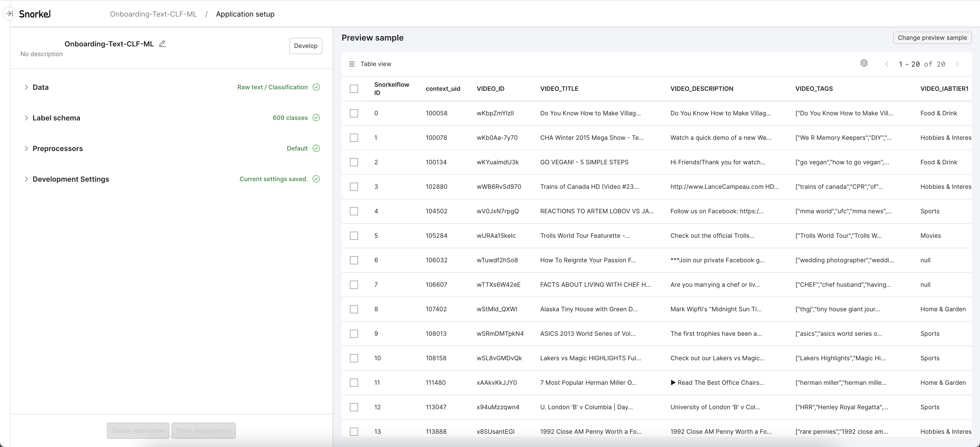980x447 pixels.
Task: Click the Data section green checkmark
Action: [316, 87]
